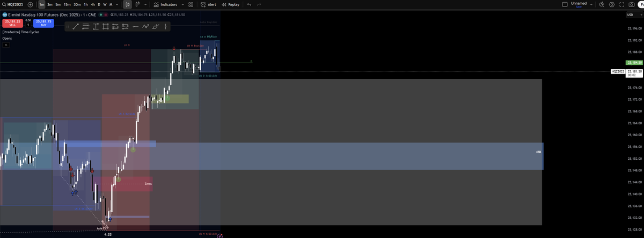Click the E-mini Nasdaq-100 Futures title
Screen dimensions: 644x238
pos(52,14)
